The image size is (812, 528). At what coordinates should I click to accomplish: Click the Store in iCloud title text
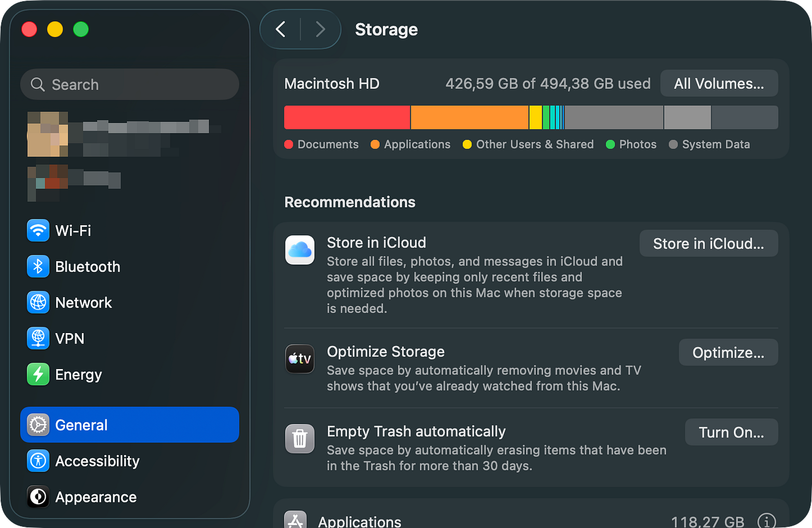coord(376,243)
